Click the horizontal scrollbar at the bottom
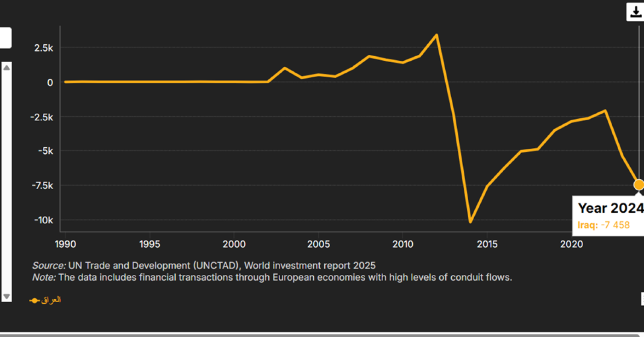The image size is (644, 337). coord(322,334)
